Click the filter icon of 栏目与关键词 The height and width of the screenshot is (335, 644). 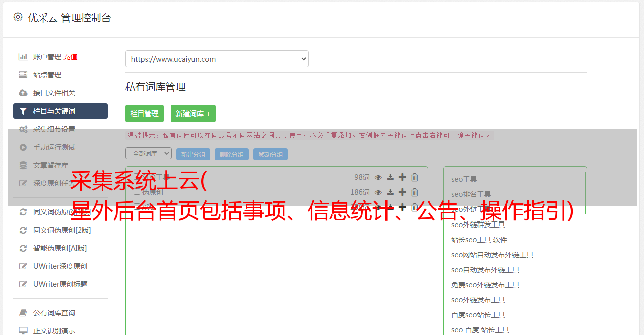point(23,111)
